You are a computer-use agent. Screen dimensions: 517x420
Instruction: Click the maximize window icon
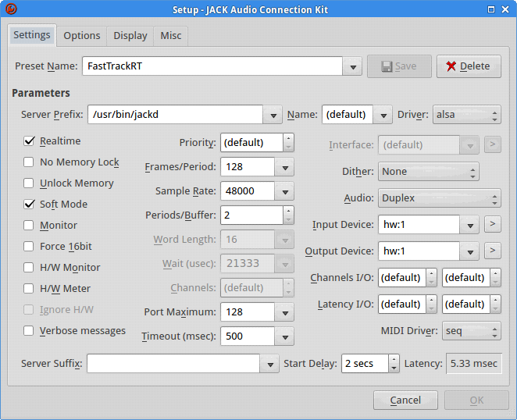[x=491, y=9]
